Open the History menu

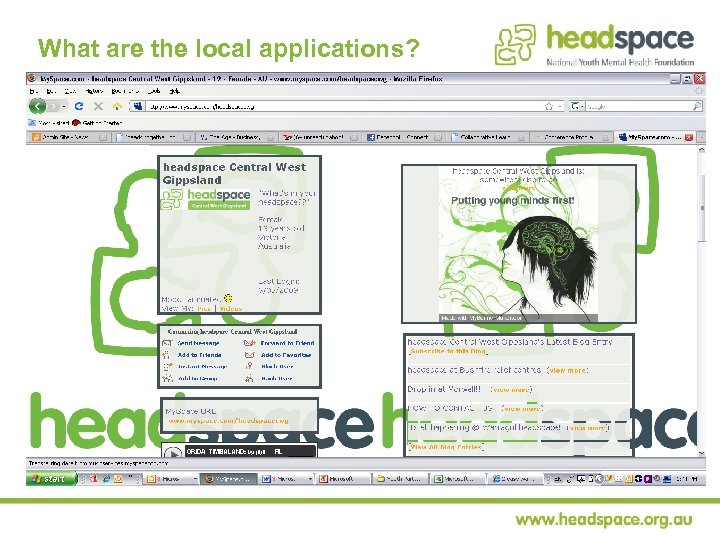(x=94, y=91)
